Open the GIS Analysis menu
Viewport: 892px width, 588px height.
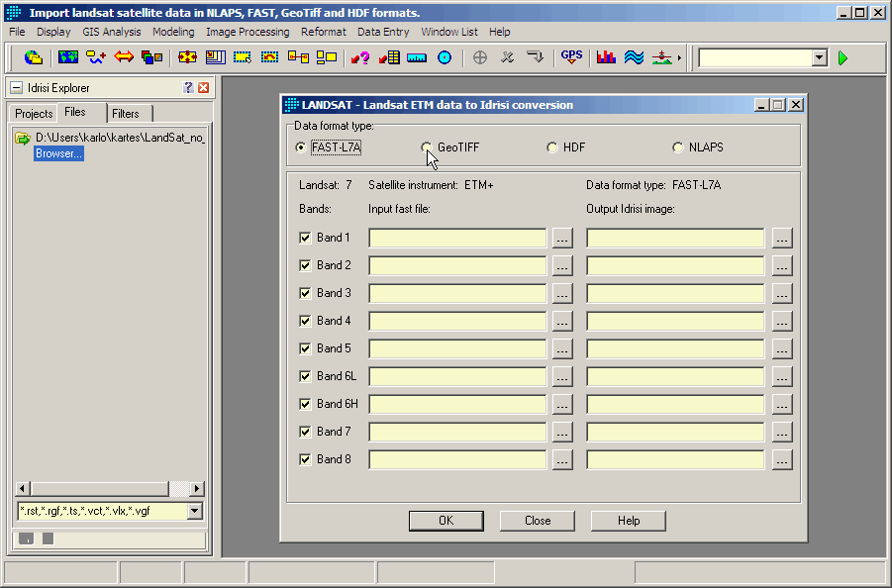click(112, 32)
